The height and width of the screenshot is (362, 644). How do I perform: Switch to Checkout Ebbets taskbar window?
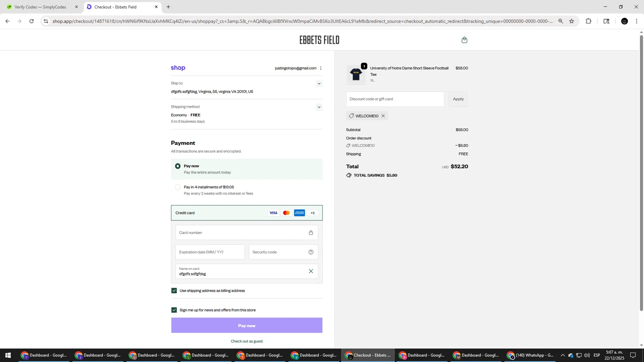point(368,355)
